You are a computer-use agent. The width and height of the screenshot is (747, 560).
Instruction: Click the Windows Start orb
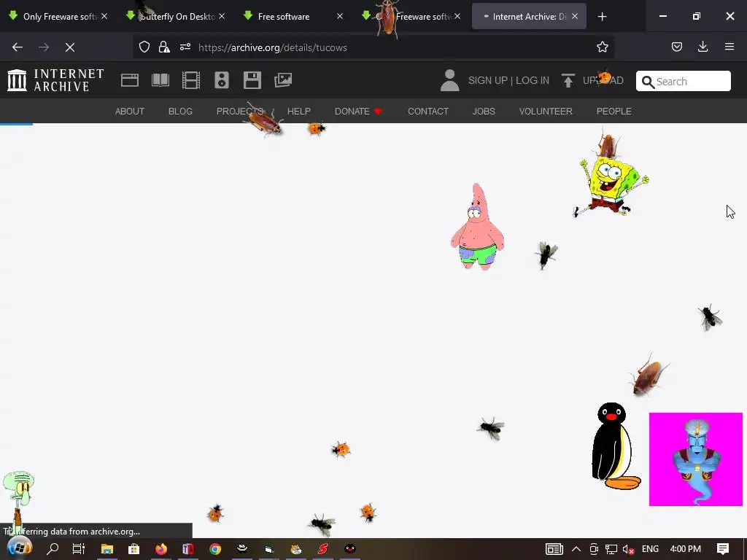tap(20, 549)
